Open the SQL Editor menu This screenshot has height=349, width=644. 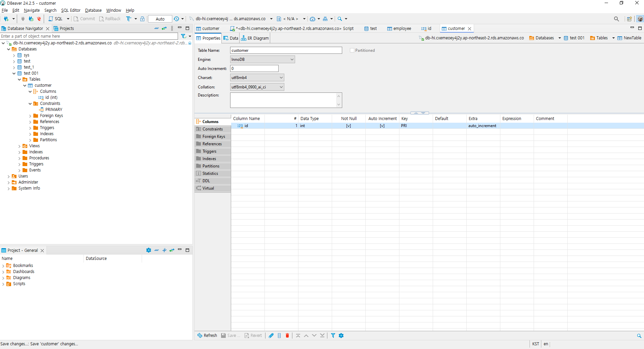coord(71,10)
